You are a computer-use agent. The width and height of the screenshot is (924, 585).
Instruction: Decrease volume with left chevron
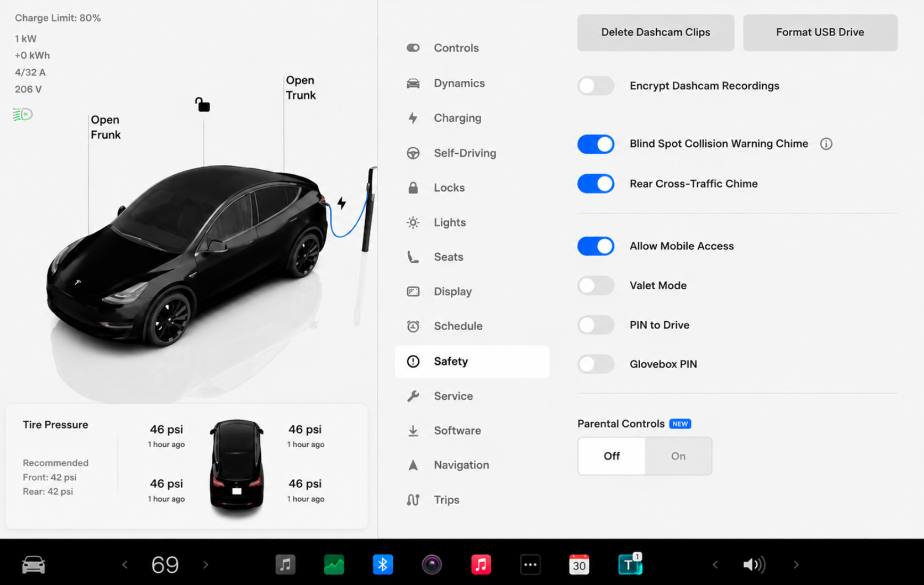(x=715, y=564)
